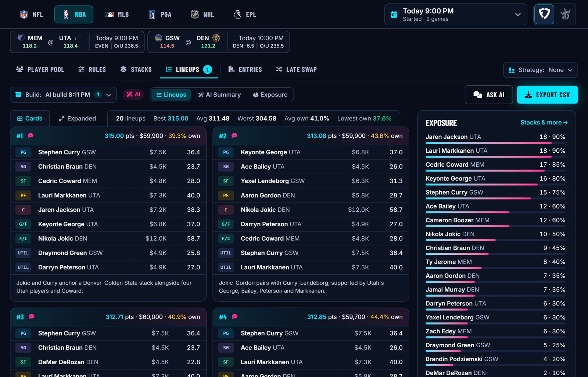This screenshot has height=377, width=588.
Task: Click the Ask AI button
Action: click(x=489, y=95)
